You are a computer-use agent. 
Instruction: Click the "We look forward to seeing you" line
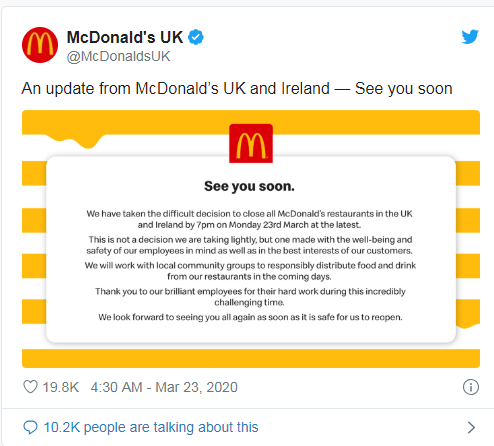coord(250,317)
